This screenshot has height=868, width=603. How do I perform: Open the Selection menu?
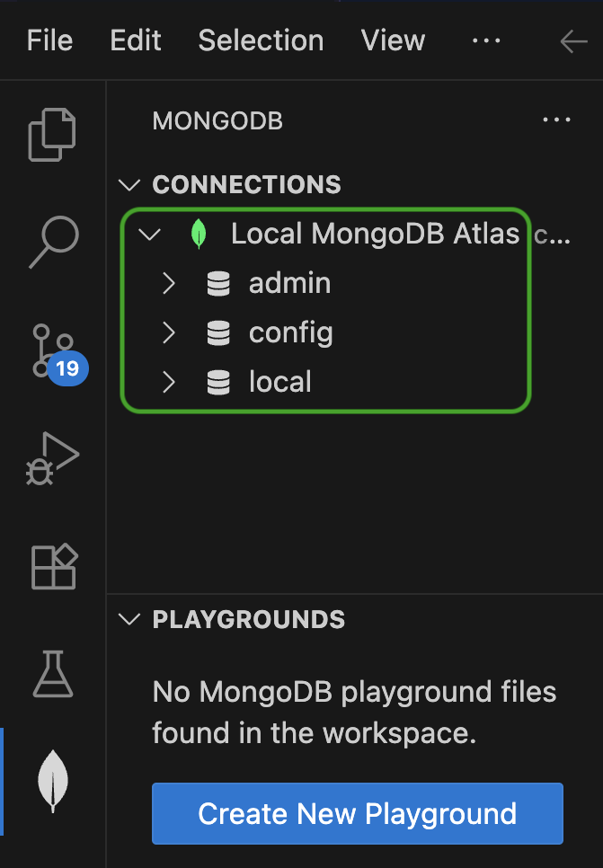261,40
